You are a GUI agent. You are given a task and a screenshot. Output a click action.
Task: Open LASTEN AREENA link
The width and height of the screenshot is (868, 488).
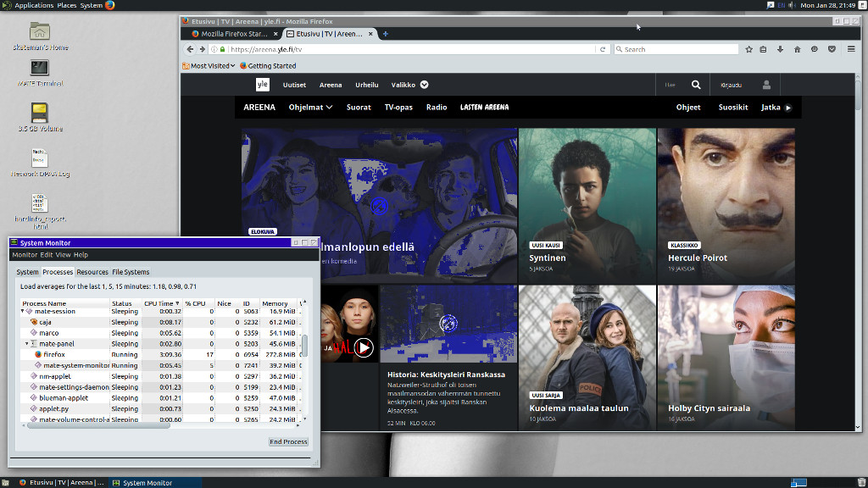pyautogui.click(x=484, y=108)
